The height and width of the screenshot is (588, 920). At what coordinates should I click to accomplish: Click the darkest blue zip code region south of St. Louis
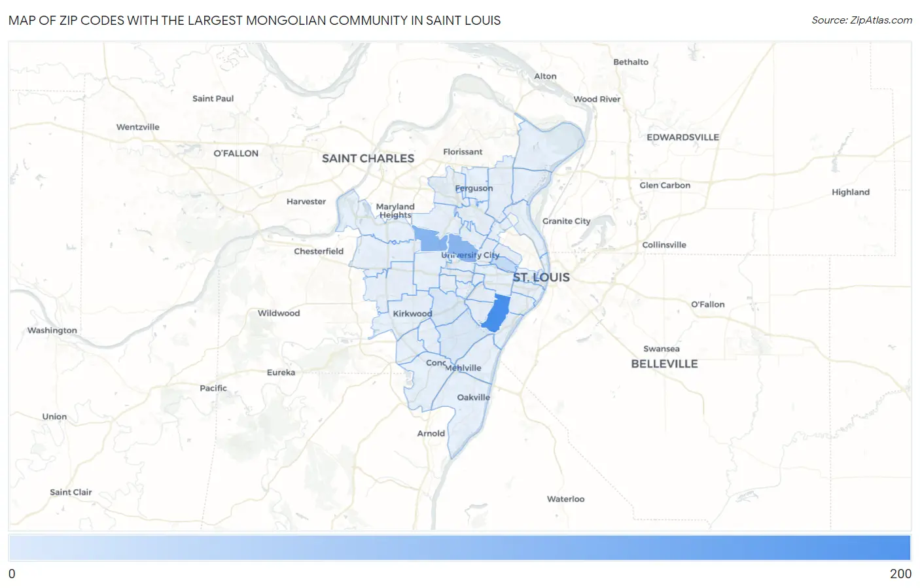pos(496,313)
